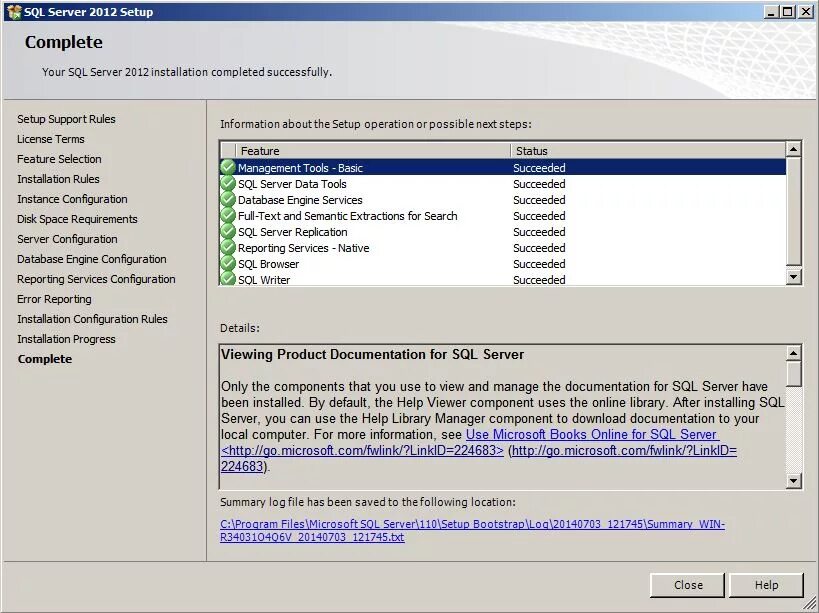The image size is (819, 613).
Task: Select the SQL Writer row
Action: click(x=503, y=279)
